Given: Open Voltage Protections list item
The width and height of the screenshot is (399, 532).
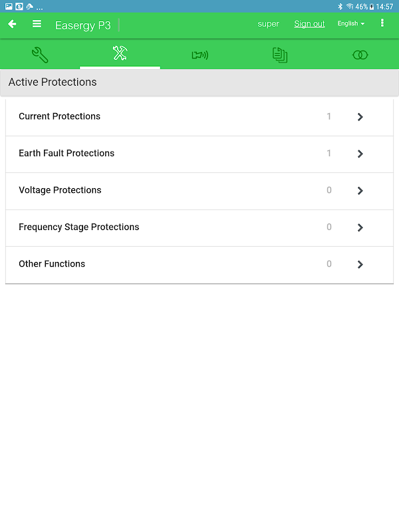Looking at the screenshot, I should (199, 191).
